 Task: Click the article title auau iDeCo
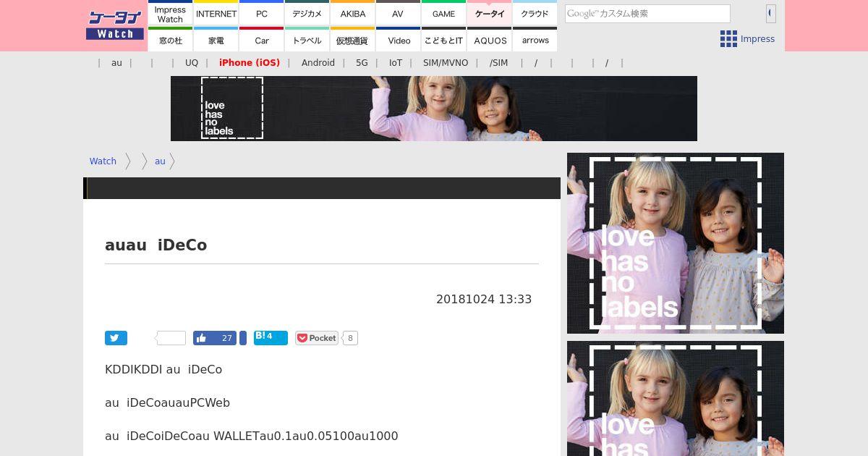click(156, 245)
